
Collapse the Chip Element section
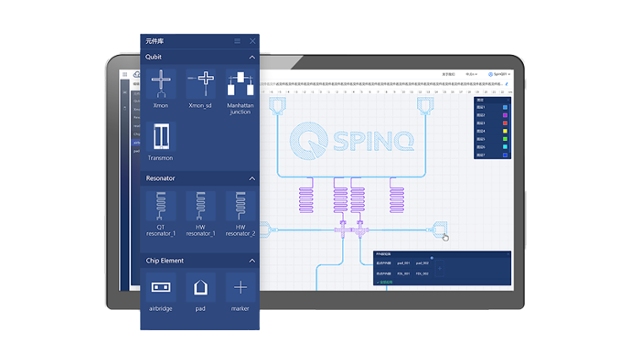pos(251,261)
